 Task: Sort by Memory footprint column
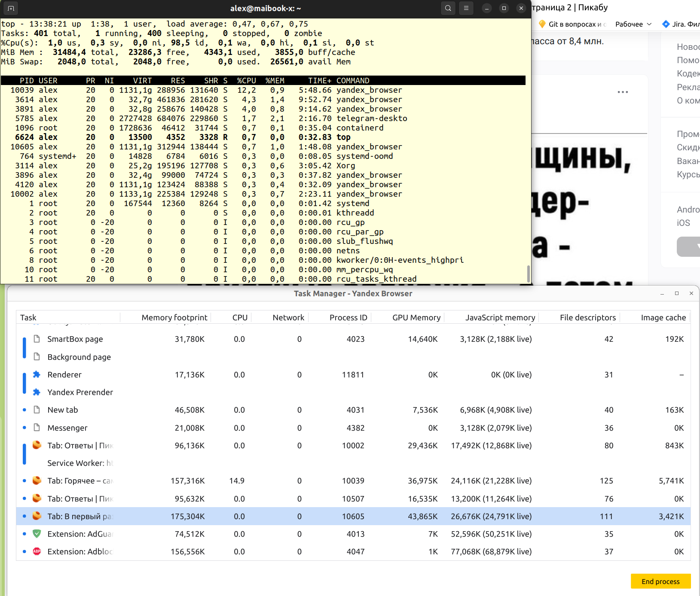coord(174,317)
